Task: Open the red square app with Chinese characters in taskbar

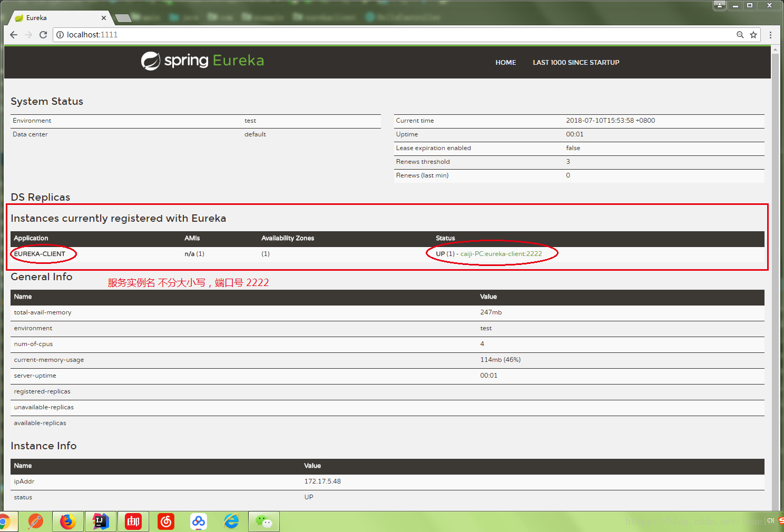Action: [x=133, y=522]
